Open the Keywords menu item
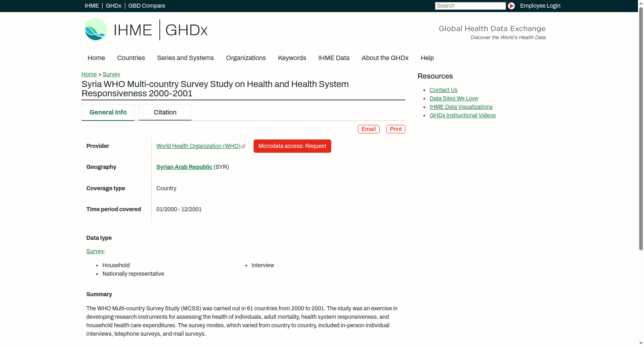This screenshot has width=644, height=347. pyautogui.click(x=292, y=58)
